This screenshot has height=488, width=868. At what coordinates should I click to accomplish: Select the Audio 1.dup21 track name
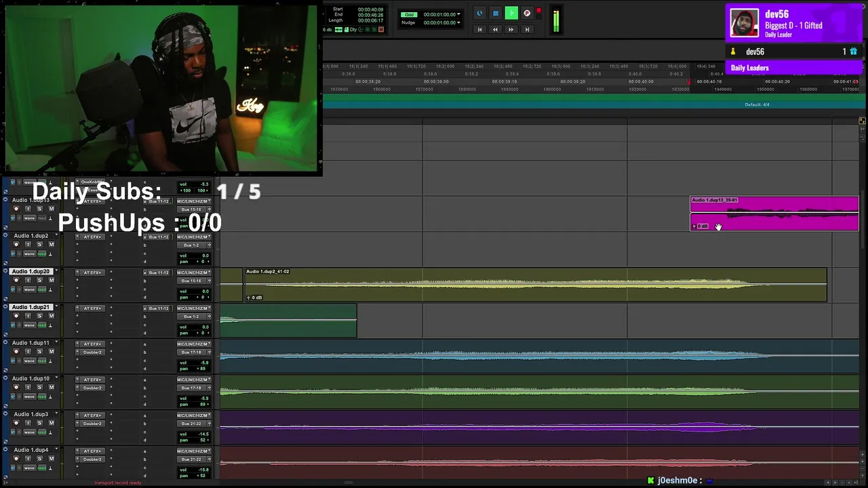point(31,307)
